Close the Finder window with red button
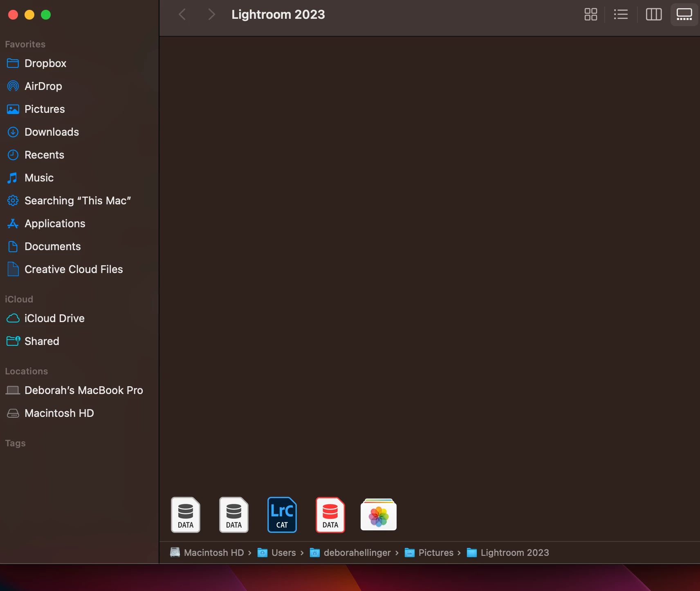Image resolution: width=700 pixels, height=591 pixels. (x=13, y=15)
